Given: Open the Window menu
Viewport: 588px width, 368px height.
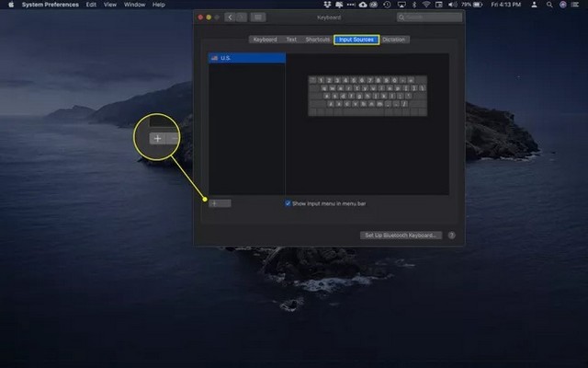Looking at the screenshot, I should 135,5.
